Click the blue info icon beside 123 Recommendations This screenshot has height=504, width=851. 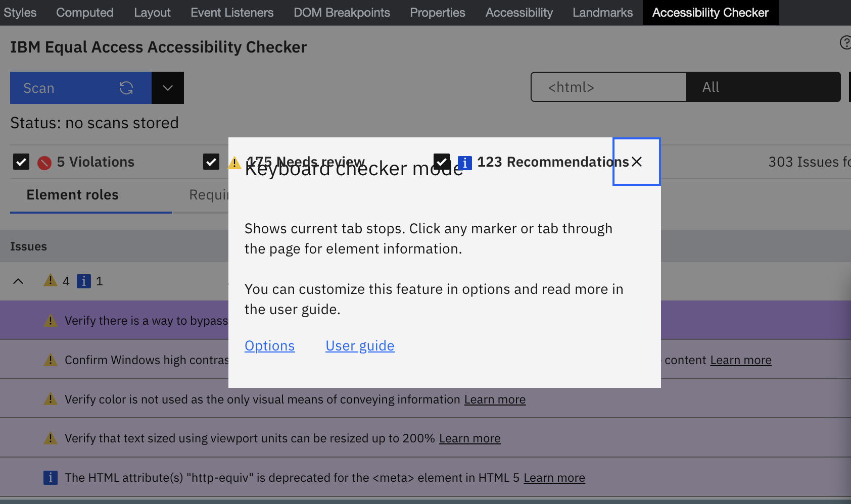tap(464, 162)
